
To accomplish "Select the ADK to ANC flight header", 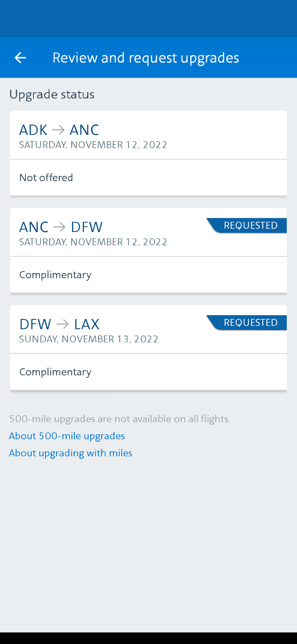I will pyautogui.click(x=148, y=135).
